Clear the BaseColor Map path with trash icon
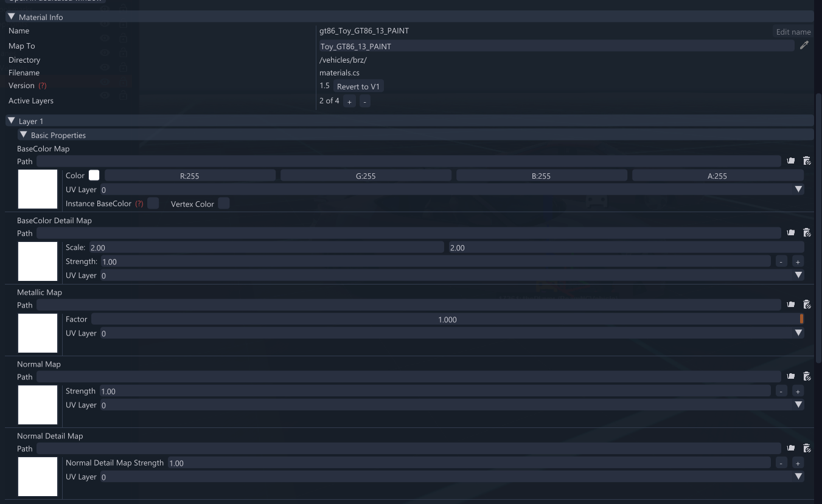 [807, 161]
